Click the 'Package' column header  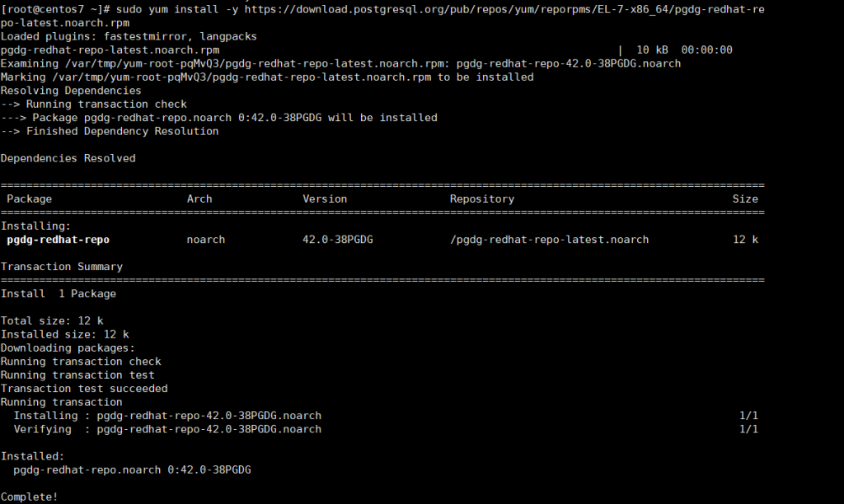29,199
